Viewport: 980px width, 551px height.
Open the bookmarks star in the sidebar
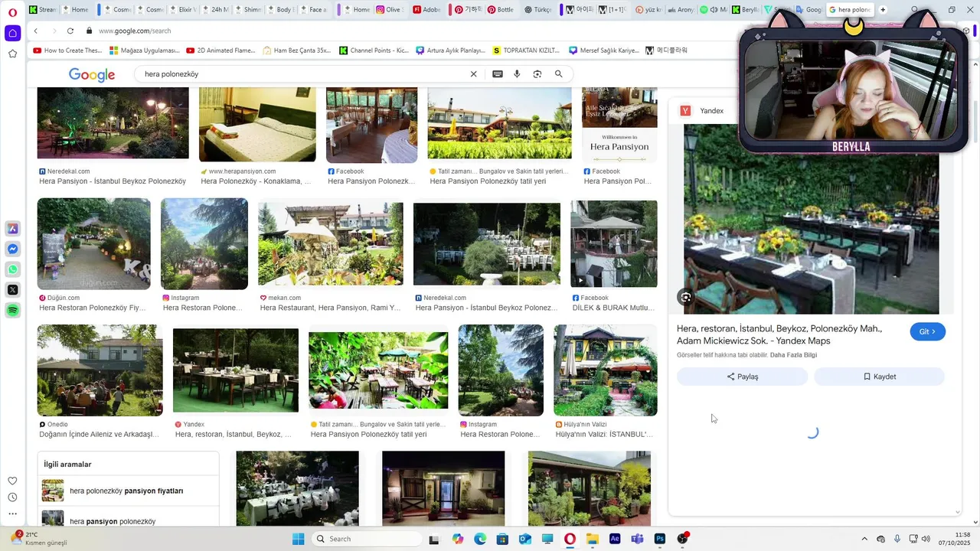[x=12, y=54]
